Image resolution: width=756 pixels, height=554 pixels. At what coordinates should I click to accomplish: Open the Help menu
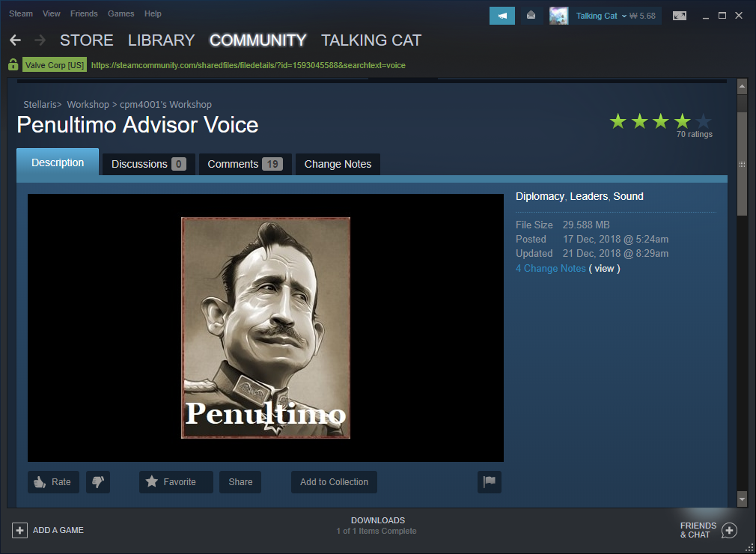pos(153,13)
